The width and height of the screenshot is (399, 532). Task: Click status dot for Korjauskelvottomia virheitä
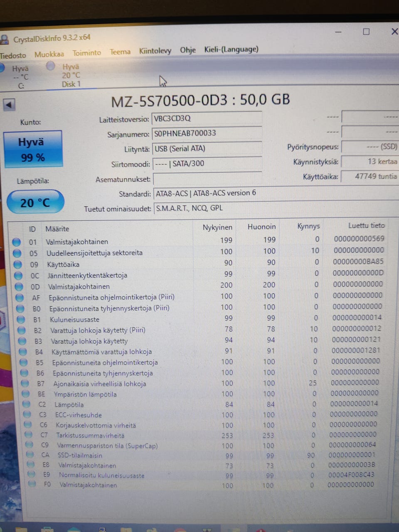point(28,425)
